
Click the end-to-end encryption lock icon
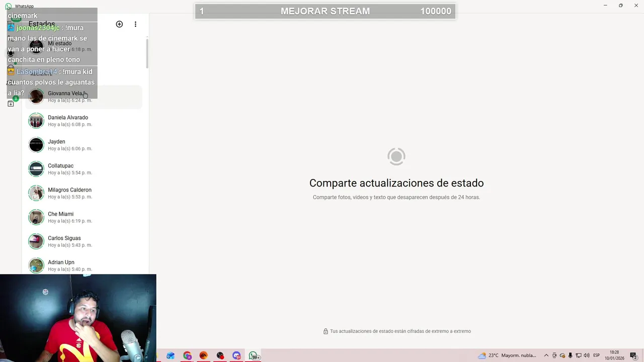(326, 331)
